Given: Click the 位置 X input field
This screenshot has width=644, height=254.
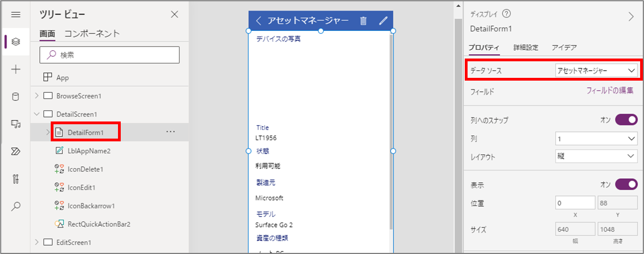Looking at the screenshot, I should click(575, 203).
